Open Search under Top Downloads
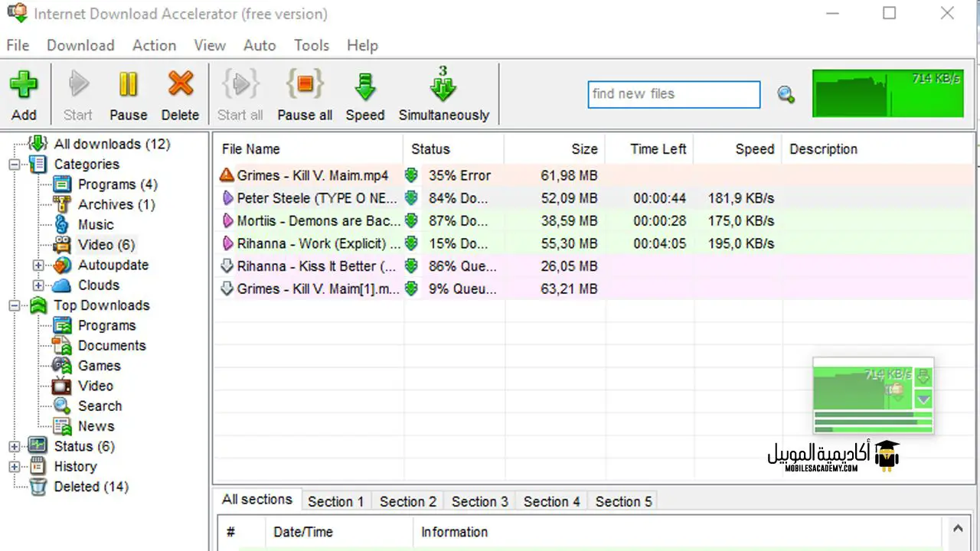980x551 pixels. (x=100, y=406)
